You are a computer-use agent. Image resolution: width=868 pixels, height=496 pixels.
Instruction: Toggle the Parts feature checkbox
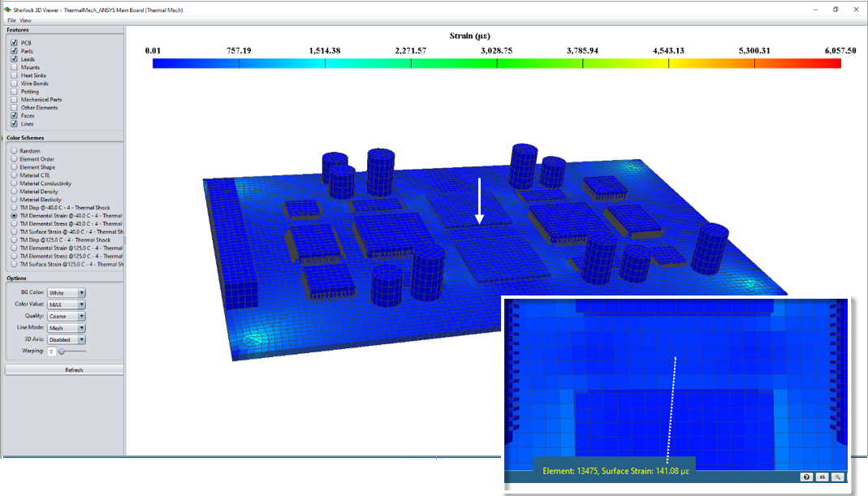point(14,51)
